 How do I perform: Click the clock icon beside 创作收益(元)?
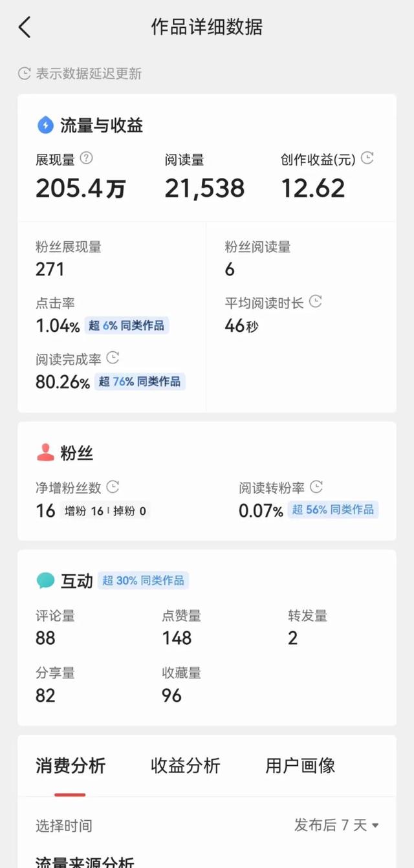coord(367,158)
